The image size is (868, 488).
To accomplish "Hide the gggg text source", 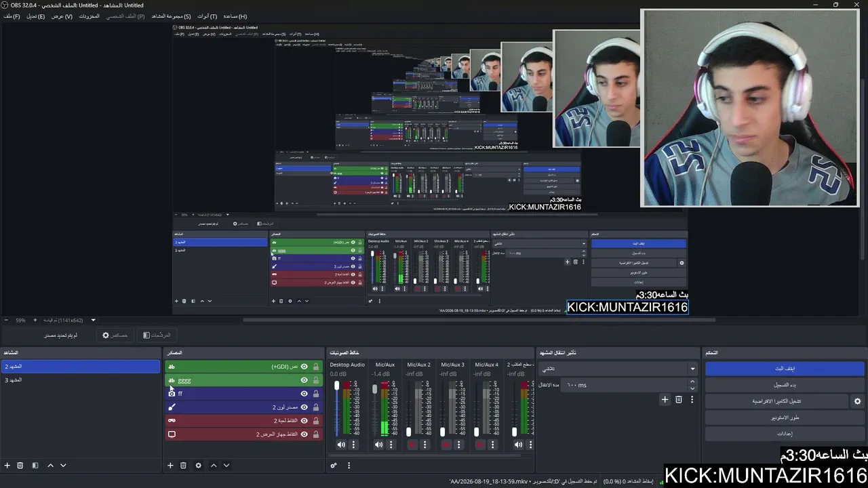I will [304, 380].
